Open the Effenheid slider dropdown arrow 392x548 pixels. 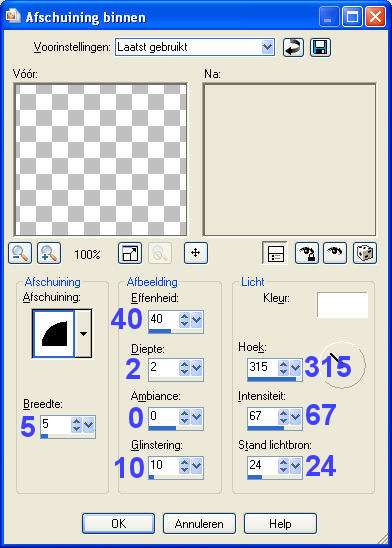tap(197, 319)
